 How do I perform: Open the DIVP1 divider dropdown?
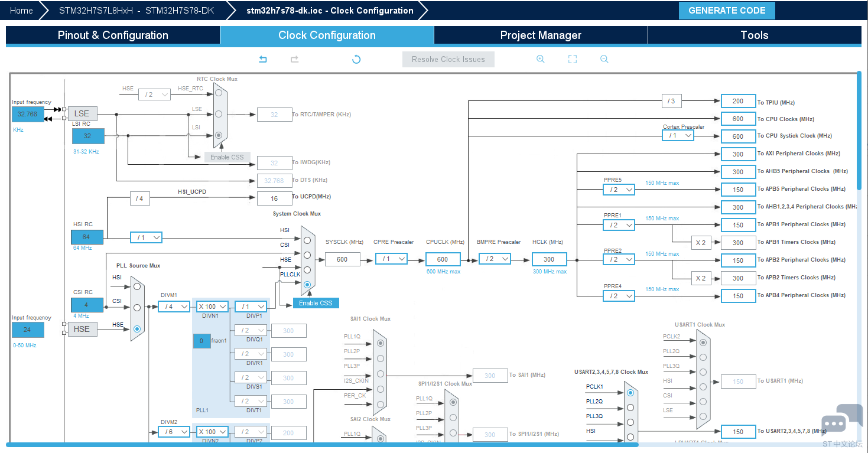pos(251,307)
